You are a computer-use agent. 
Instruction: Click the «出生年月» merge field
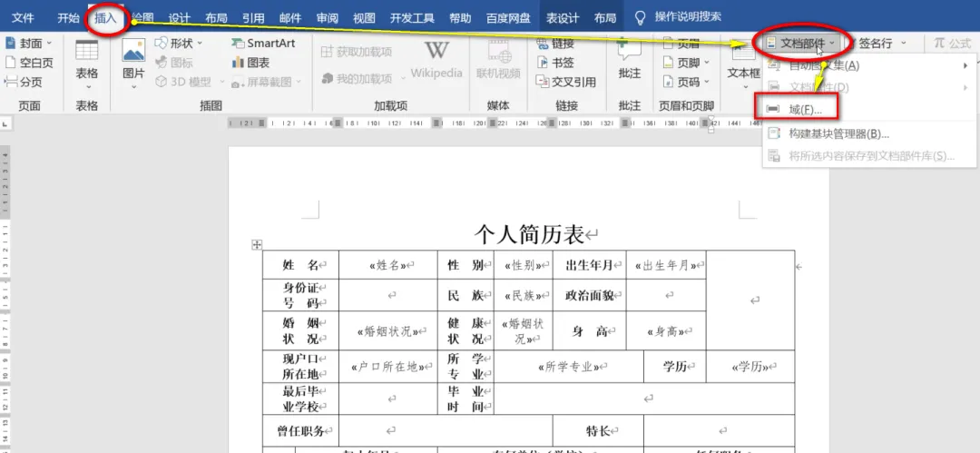pyautogui.click(x=666, y=265)
